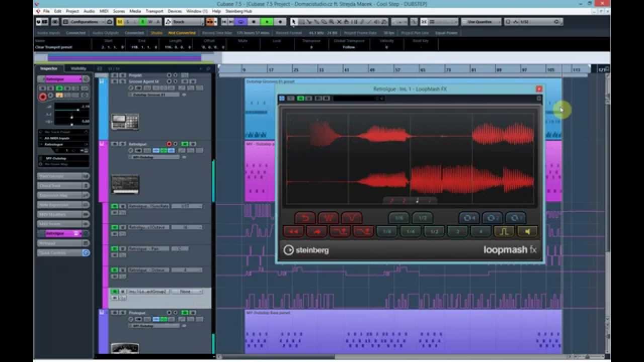The height and width of the screenshot is (362, 644).
Task: Open the Devices menu
Action: tap(175, 11)
